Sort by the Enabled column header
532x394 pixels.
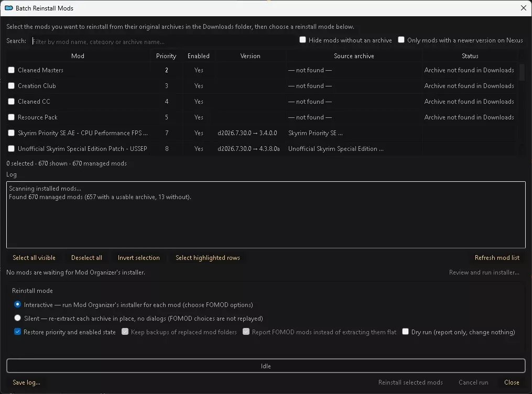[x=199, y=56]
